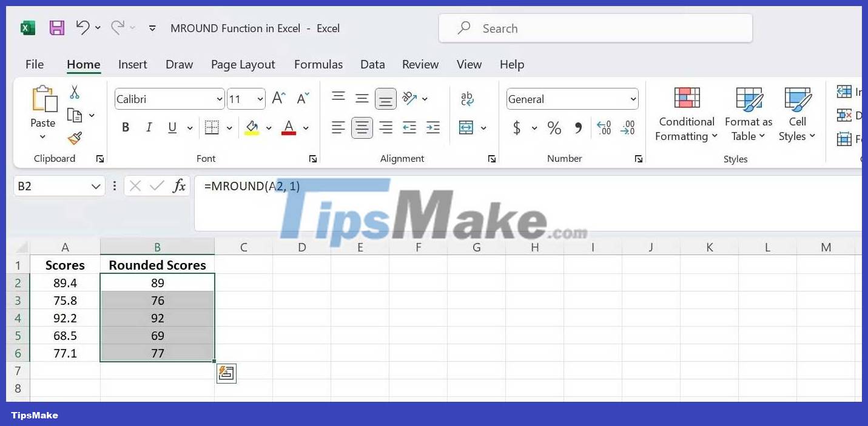Screen dimensions: 868x426
Task: Click the Conditional Formatting button
Action: point(685,114)
